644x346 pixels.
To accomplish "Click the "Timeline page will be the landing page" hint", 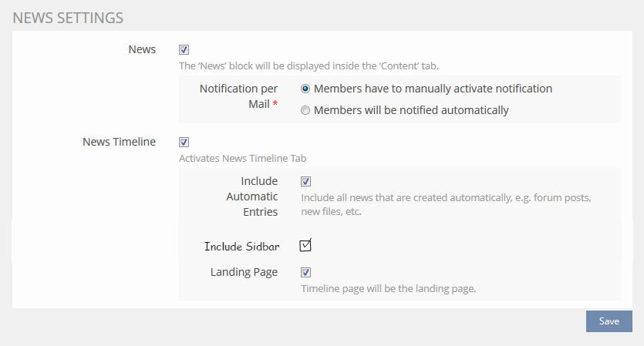I will click(388, 290).
